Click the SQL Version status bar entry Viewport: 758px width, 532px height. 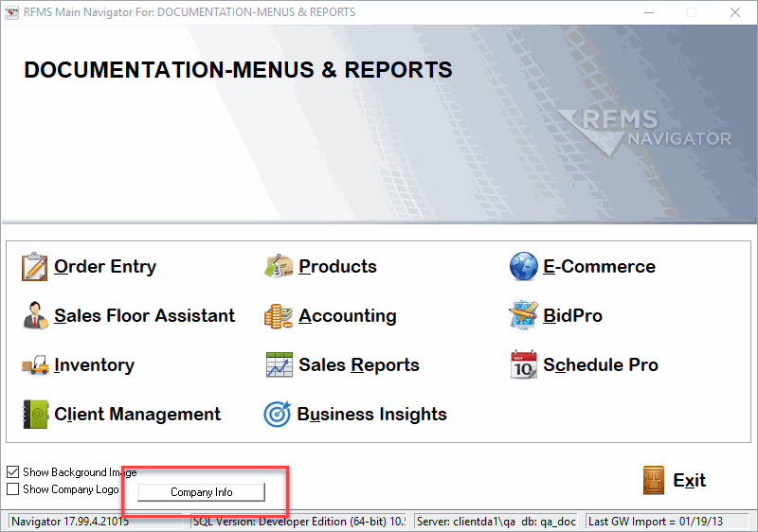[x=298, y=522]
